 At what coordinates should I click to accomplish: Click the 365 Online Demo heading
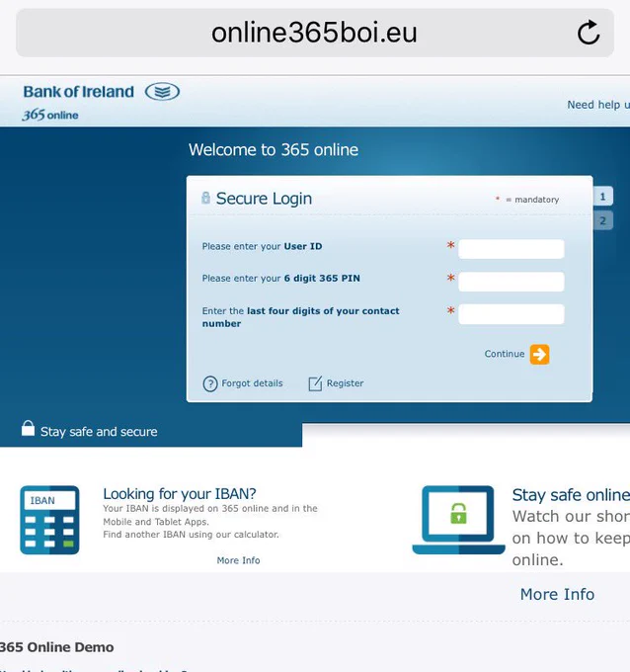pyautogui.click(x=57, y=646)
